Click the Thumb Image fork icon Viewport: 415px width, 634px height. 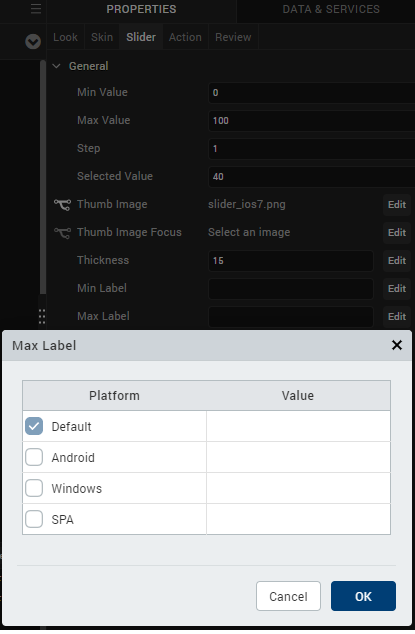click(62, 205)
